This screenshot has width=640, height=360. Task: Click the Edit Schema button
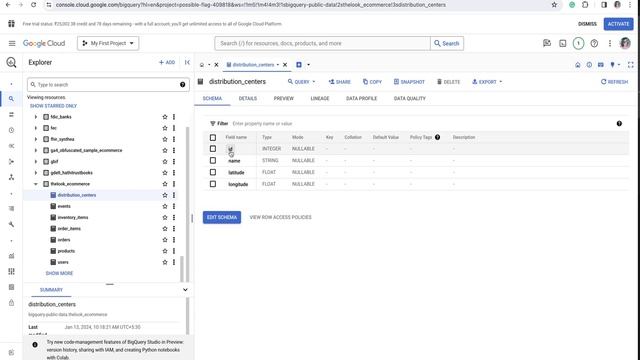[222, 217]
